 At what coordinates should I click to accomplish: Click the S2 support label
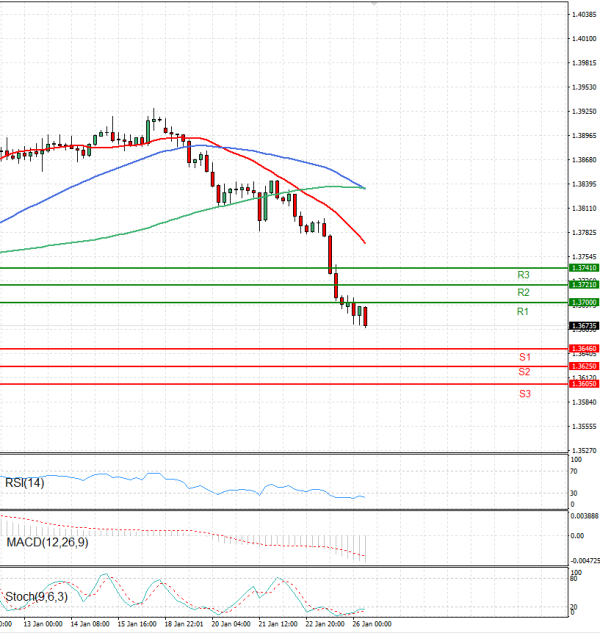pos(524,372)
